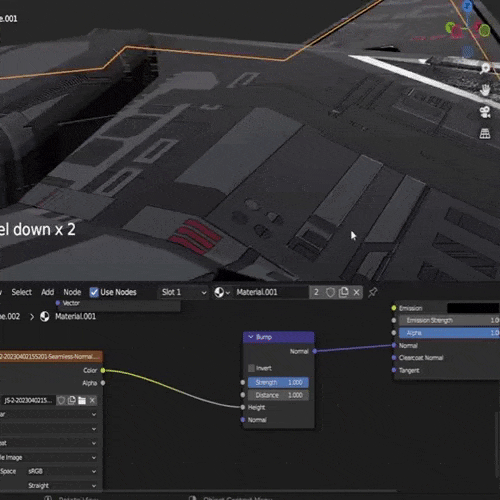
Task: Click the Emission Strength field
Action: coord(449,320)
